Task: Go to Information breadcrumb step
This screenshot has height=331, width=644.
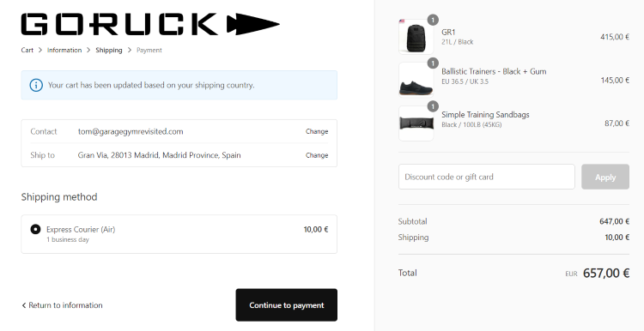Action: pyautogui.click(x=64, y=50)
